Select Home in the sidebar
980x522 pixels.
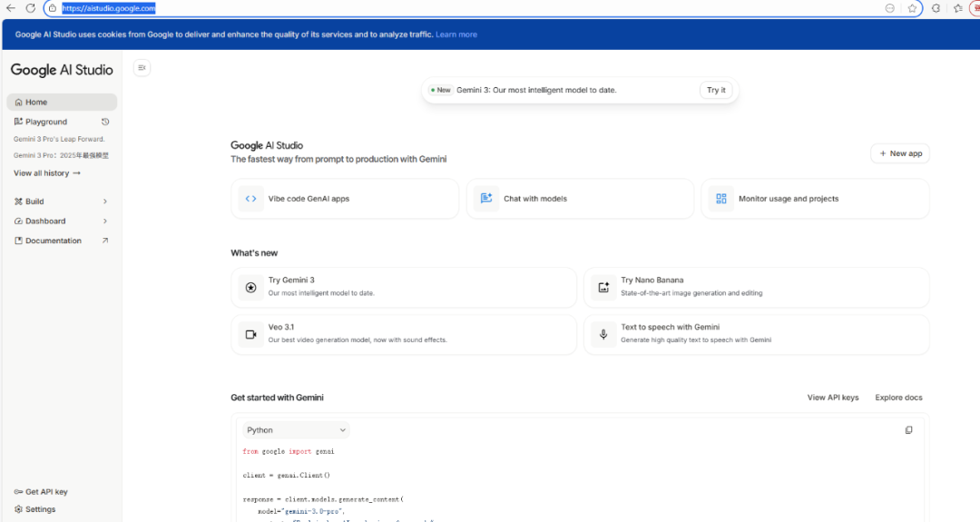click(62, 102)
